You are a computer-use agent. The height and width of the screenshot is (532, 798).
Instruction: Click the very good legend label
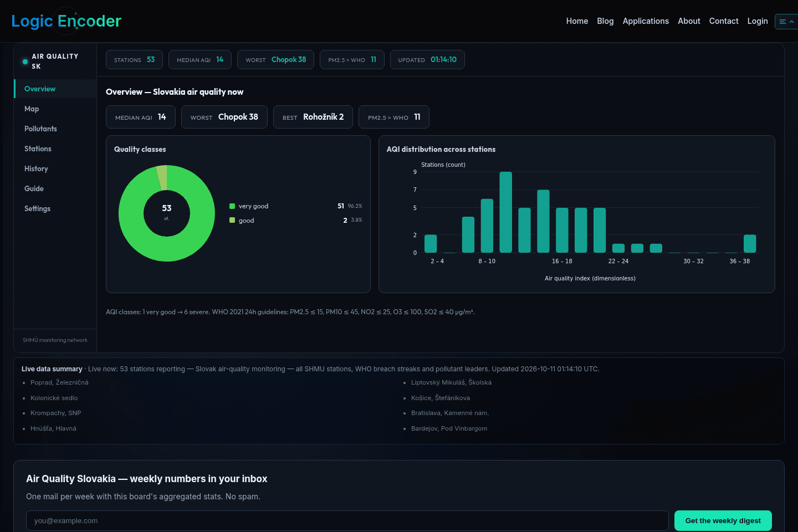[253, 206]
